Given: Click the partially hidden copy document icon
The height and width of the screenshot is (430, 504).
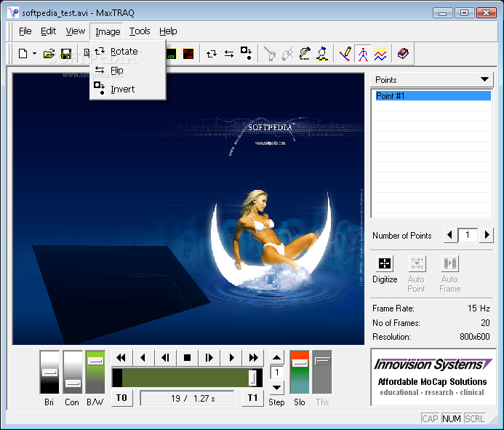Looking at the screenshot, I should pyautogui.click(x=86, y=52).
